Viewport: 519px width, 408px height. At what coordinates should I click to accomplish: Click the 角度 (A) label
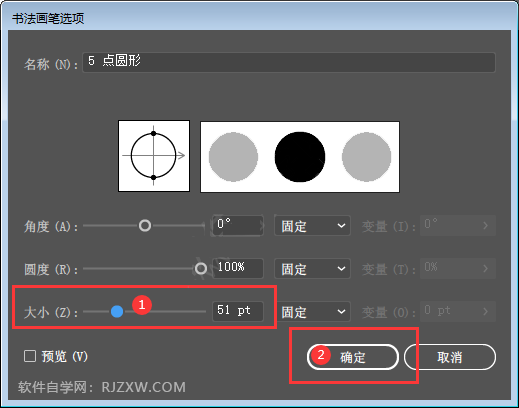[51, 227]
